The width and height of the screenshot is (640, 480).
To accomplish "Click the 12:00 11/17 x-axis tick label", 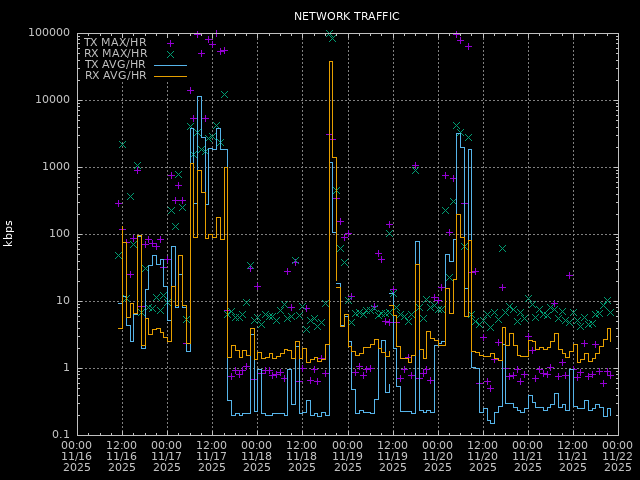I will point(212,456).
